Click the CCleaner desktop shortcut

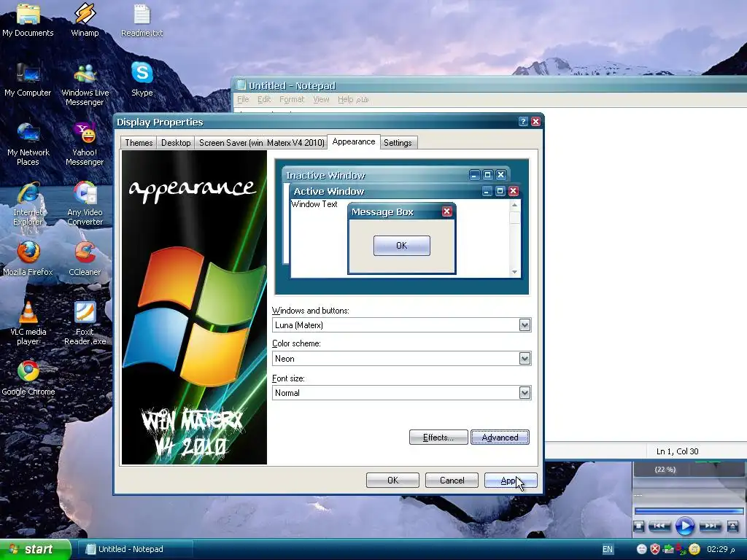85,259
